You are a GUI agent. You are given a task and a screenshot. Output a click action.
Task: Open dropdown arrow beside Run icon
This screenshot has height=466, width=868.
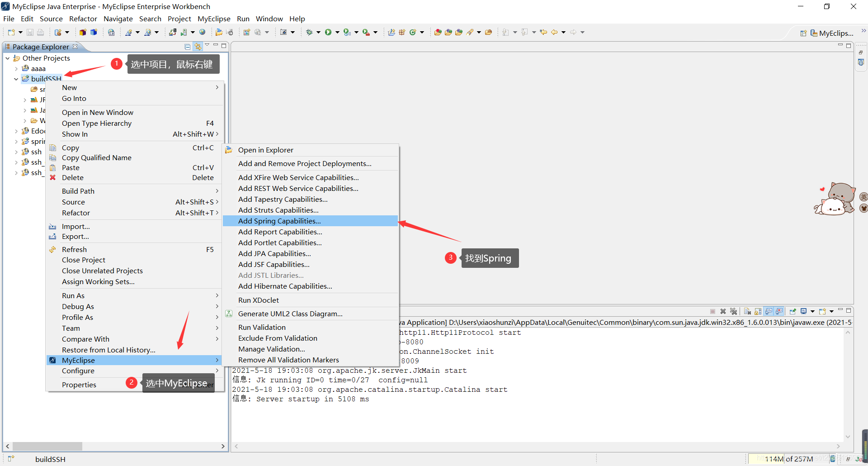coord(337,33)
